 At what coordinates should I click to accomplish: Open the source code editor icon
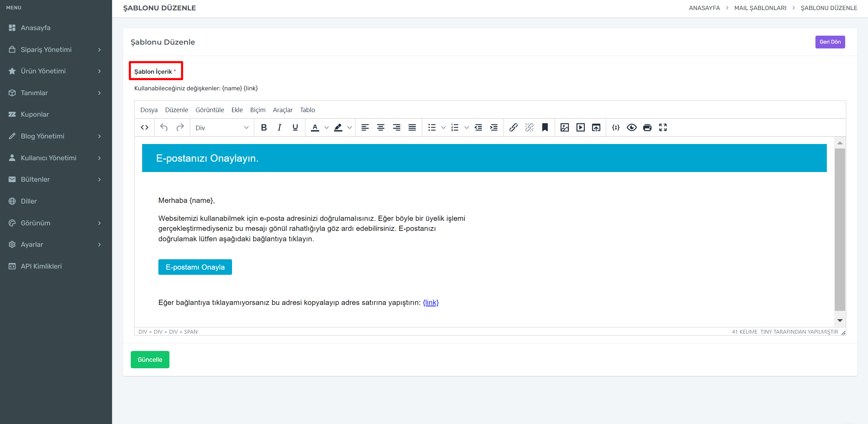coord(145,128)
